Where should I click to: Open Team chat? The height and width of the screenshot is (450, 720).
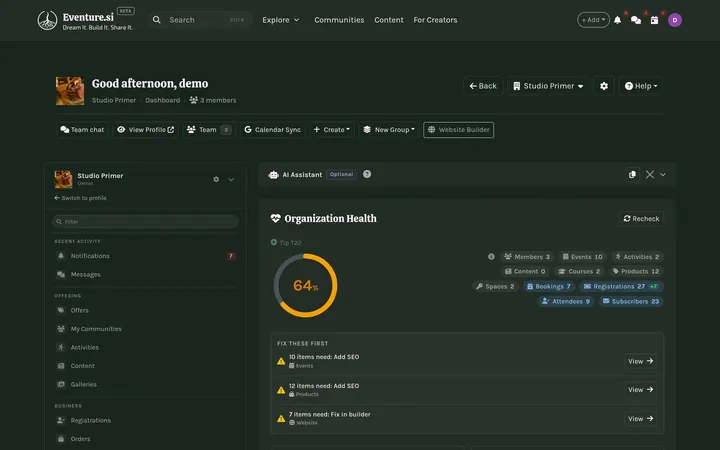click(x=82, y=130)
